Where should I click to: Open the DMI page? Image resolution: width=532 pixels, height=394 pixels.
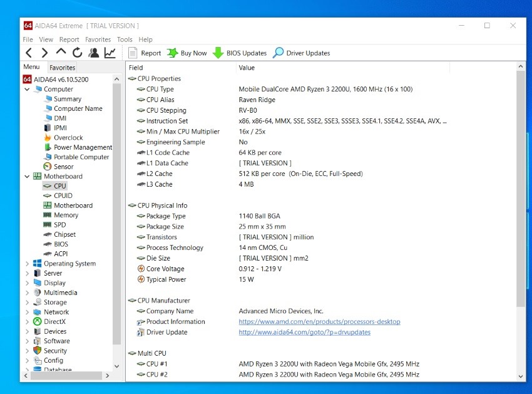(x=56, y=118)
